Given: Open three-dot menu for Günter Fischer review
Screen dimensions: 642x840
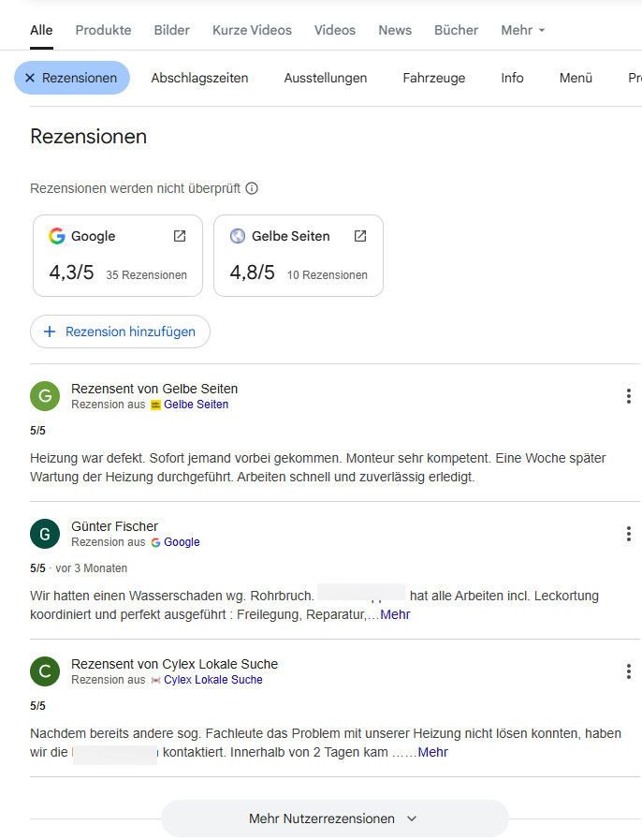Looking at the screenshot, I should pos(629,534).
